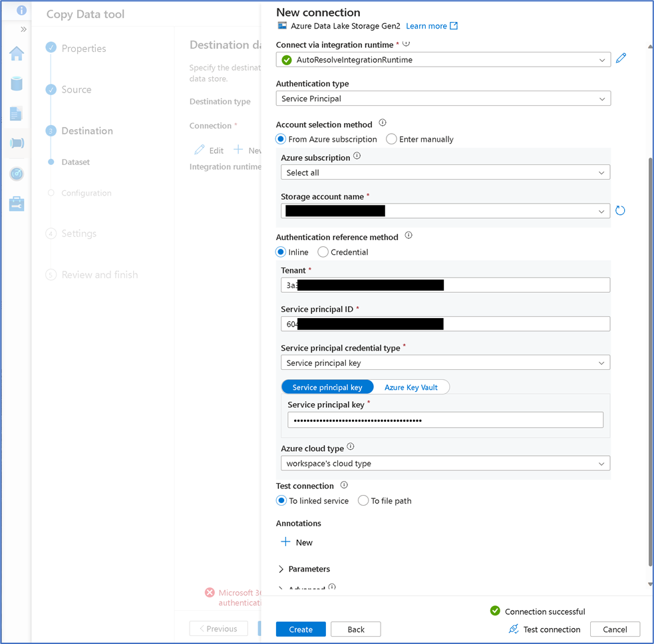Switch to Service principal key tab
This screenshot has height=644, width=654.
pyautogui.click(x=327, y=387)
